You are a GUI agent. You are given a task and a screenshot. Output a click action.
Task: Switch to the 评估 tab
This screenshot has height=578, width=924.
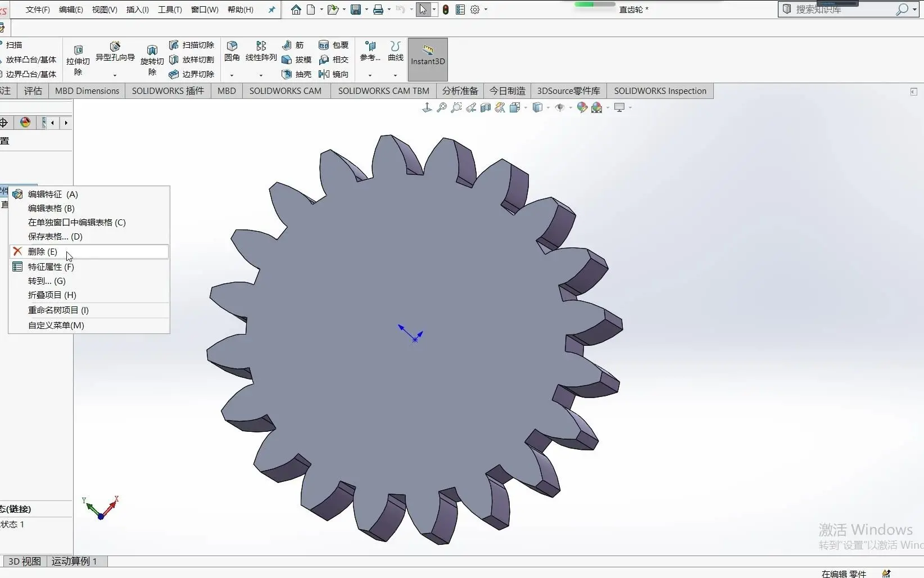[33, 91]
